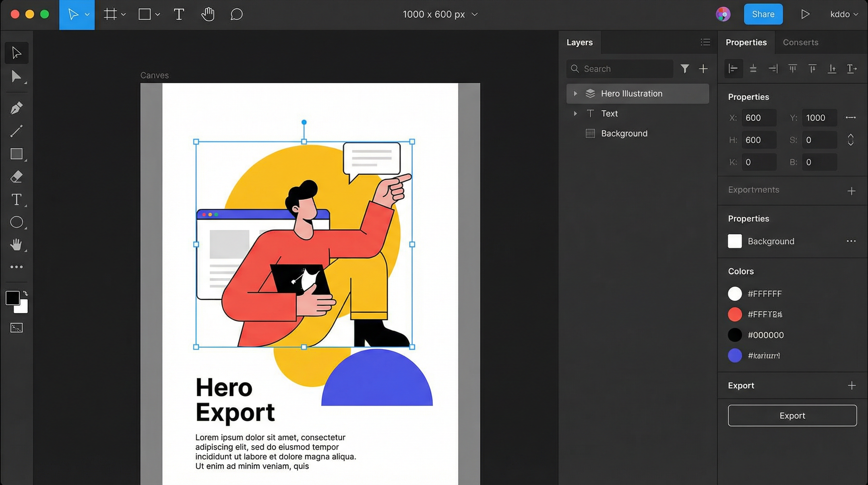Expand the Text layer group
Screen dimensions: 868x485
pyautogui.click(x=575, y=114)
